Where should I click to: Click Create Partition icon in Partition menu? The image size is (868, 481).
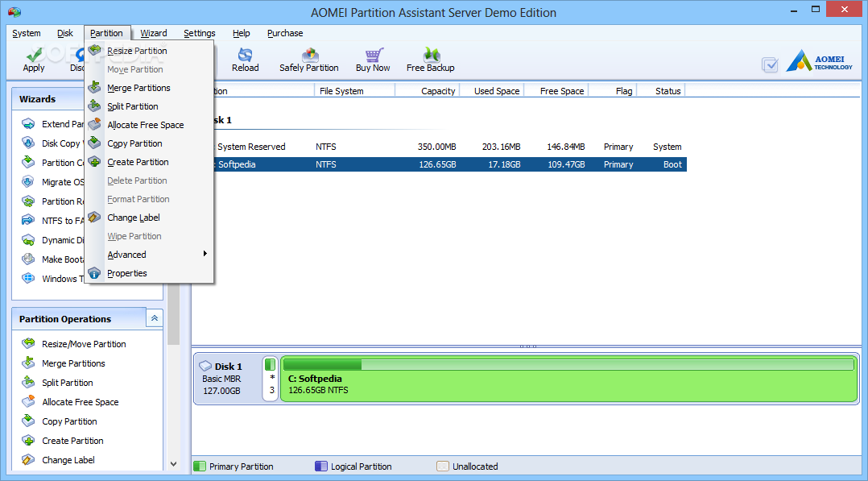point(95,162)
